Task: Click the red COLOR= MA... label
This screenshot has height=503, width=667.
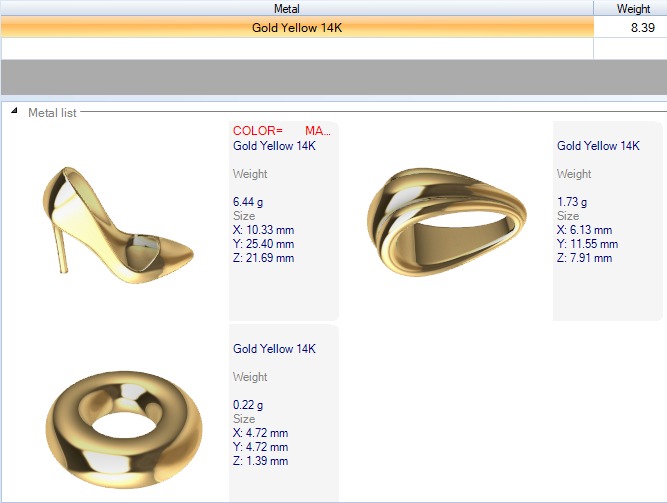Action: click(282, 131)
